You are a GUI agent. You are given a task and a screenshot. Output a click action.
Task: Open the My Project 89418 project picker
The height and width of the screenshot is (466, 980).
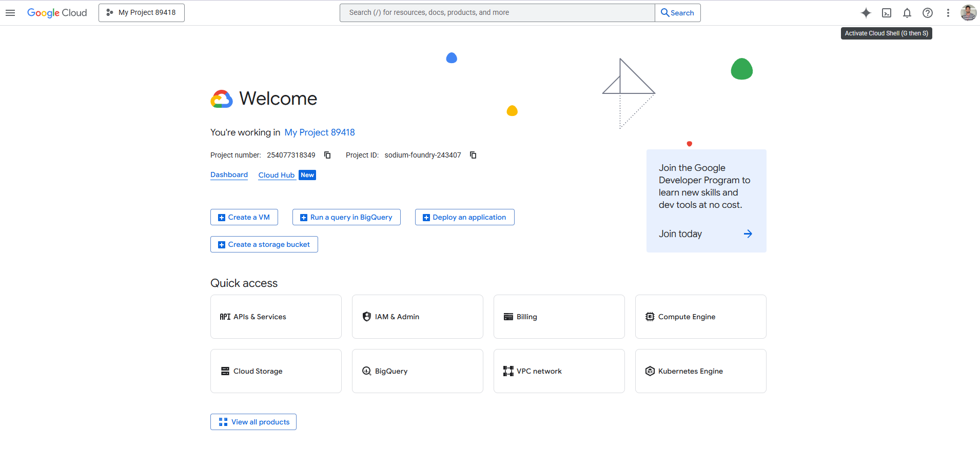[141, 12]
